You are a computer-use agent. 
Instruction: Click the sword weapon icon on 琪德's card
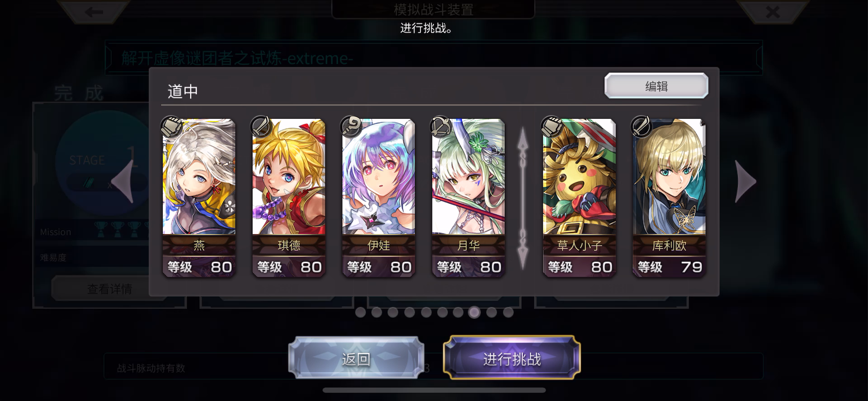point(261,127)
